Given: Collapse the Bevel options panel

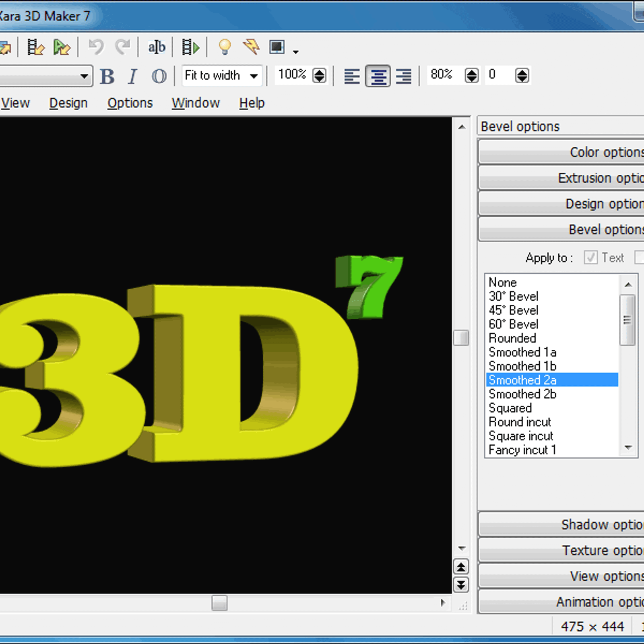Looking at the screenshot, I should [x=561, y=229].
